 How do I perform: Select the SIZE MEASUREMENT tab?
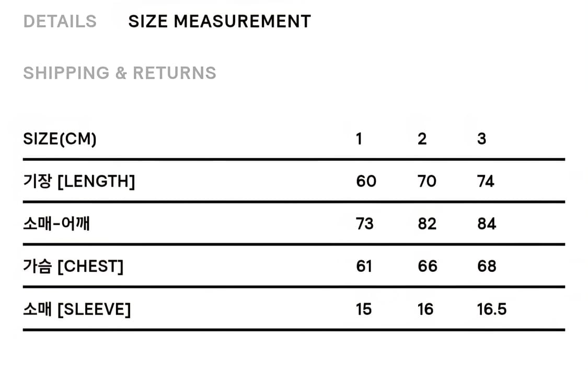pyautogui.click(x=220, y=21)
